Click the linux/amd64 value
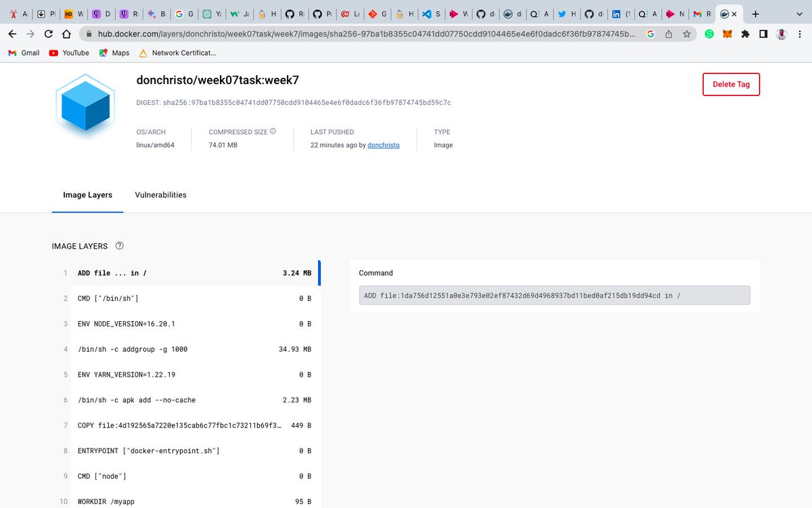Image resolution: width=812 pixels, height=508 pixels. pos(155,145)
